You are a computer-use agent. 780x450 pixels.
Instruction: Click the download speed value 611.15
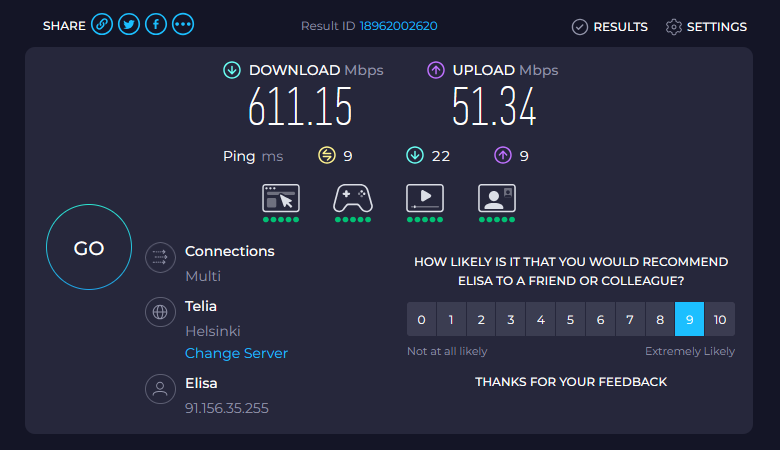tap(300, 106)
